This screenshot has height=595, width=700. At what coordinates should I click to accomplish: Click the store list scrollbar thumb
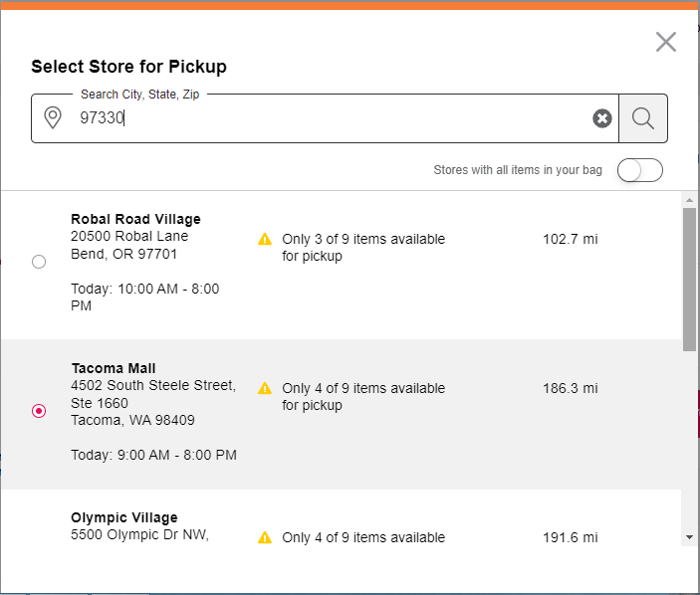pyautogui.click(x=690, y=279)
